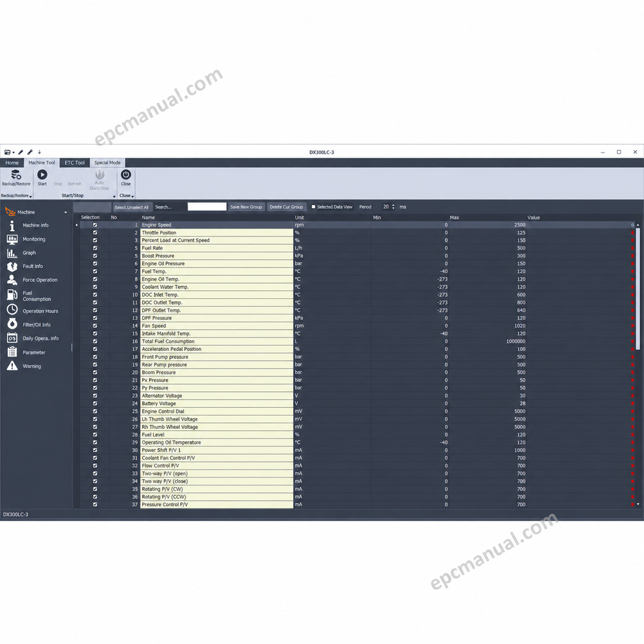Switch to the Machine Tool tab
The height and width of the screenshot is (644, 644).
[41, 163]
